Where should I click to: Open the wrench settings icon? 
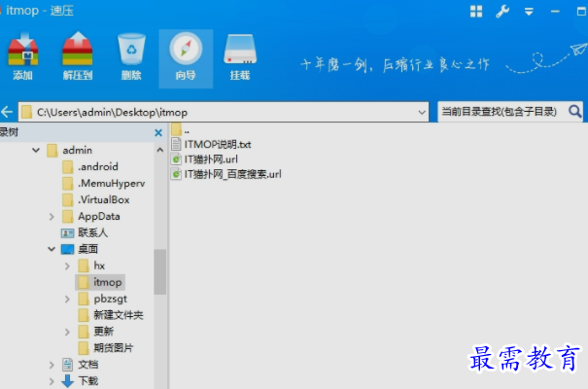[x=502, y=12]
